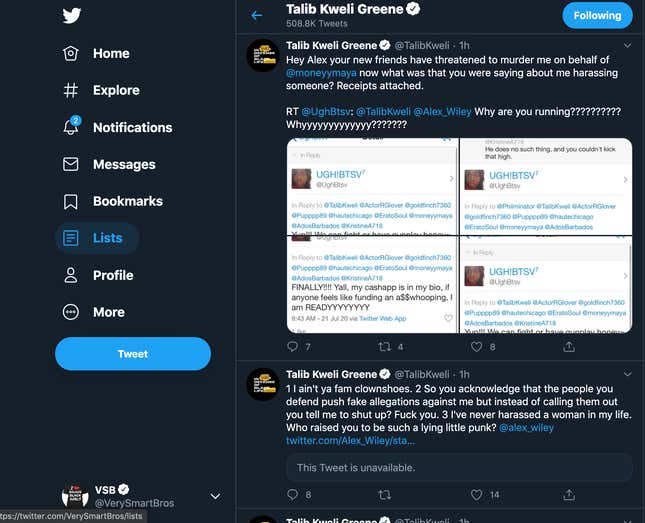
Task: Click the Twitter bird logo
Action: pos(72,16)
